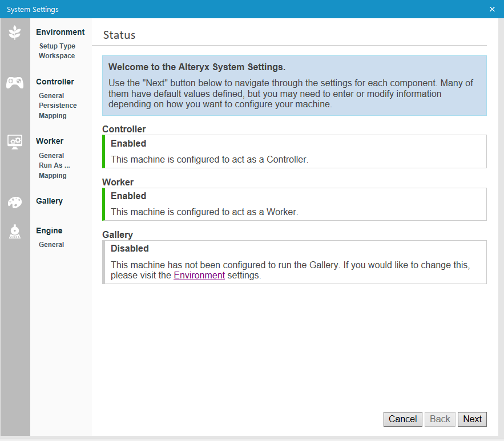Screen dimensions: 504x441
Task: Select Mapping under Worker
Action: tap(53, 176)
